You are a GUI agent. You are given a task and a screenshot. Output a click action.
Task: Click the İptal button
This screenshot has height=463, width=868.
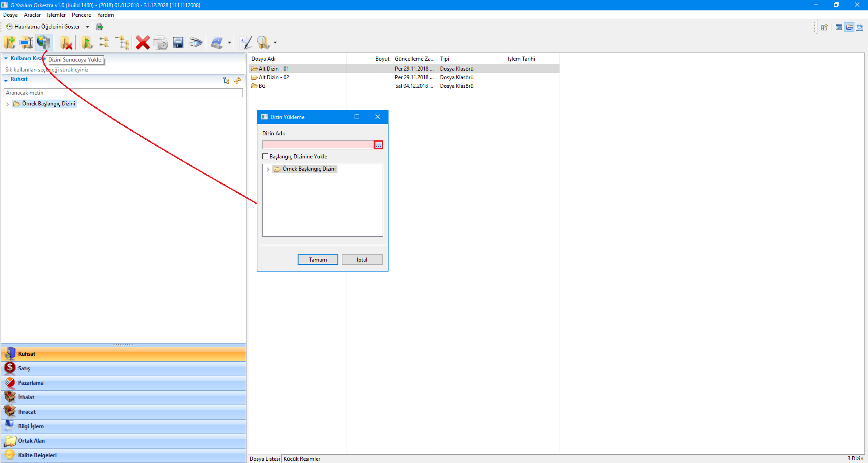pos(362,260)
